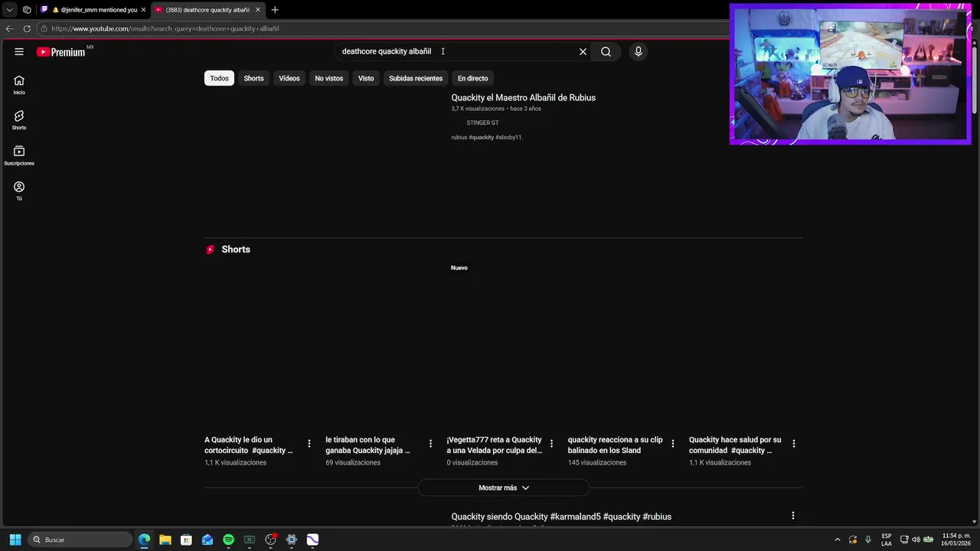Go to Inicio in the sidebar
The height and width of the screenshot is (551, 980).
tap(19, 85)
